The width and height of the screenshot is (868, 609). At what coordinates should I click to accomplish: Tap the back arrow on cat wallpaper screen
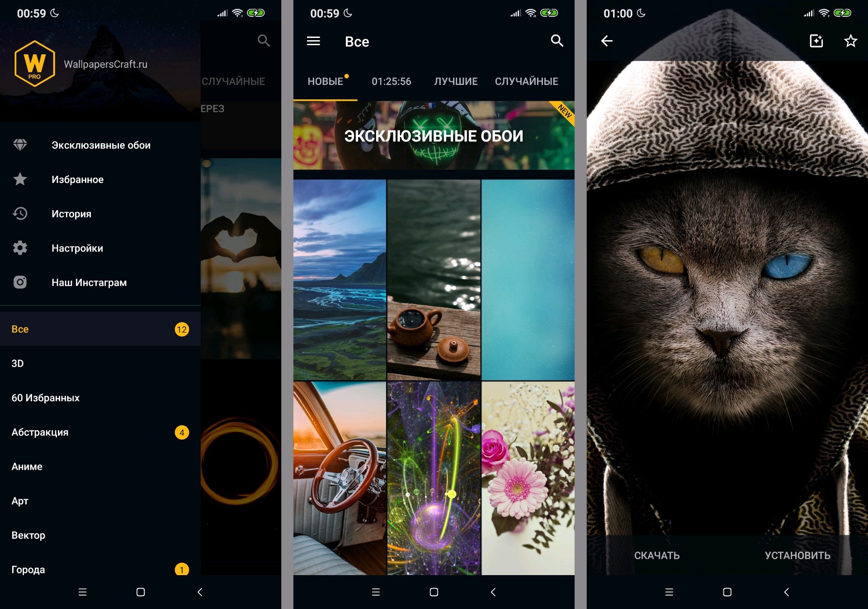607,40
